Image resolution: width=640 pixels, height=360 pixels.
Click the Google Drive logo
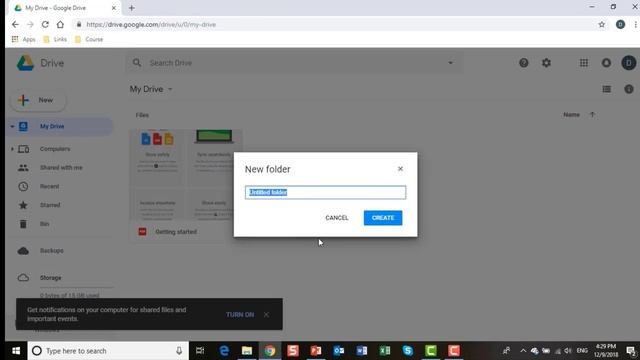click(25, 63)
